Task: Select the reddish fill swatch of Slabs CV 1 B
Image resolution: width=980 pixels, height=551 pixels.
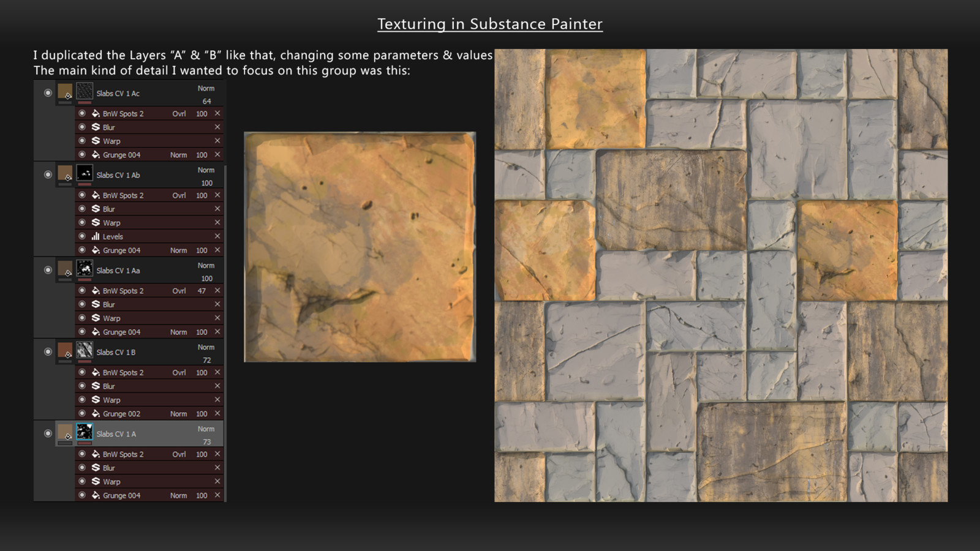Action: (65, 351)
